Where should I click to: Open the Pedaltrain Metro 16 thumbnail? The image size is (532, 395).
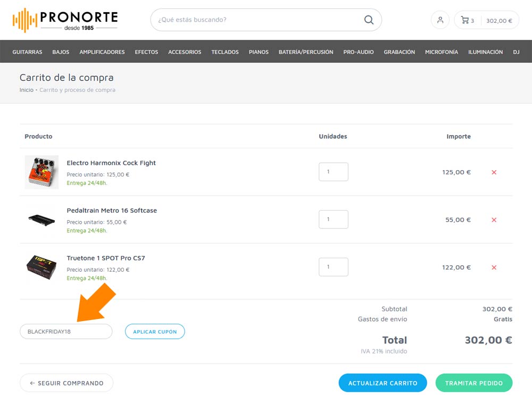point(41,220)
